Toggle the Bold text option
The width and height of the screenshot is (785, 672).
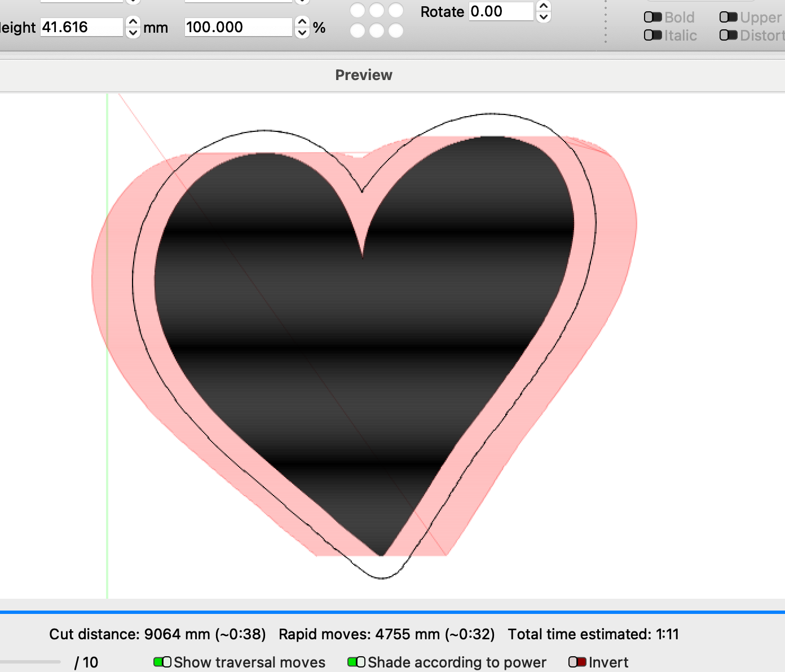click(x=652, y=17)
